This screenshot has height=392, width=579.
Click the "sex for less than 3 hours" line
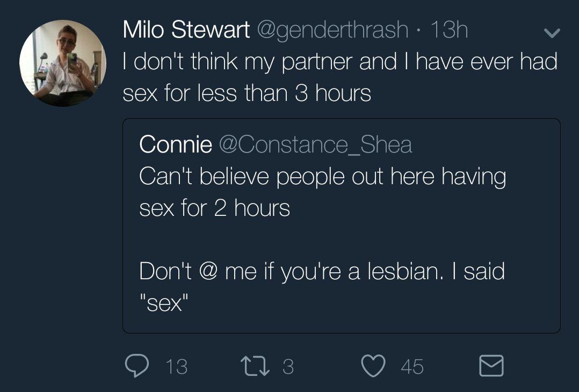(x=247, y=94)
